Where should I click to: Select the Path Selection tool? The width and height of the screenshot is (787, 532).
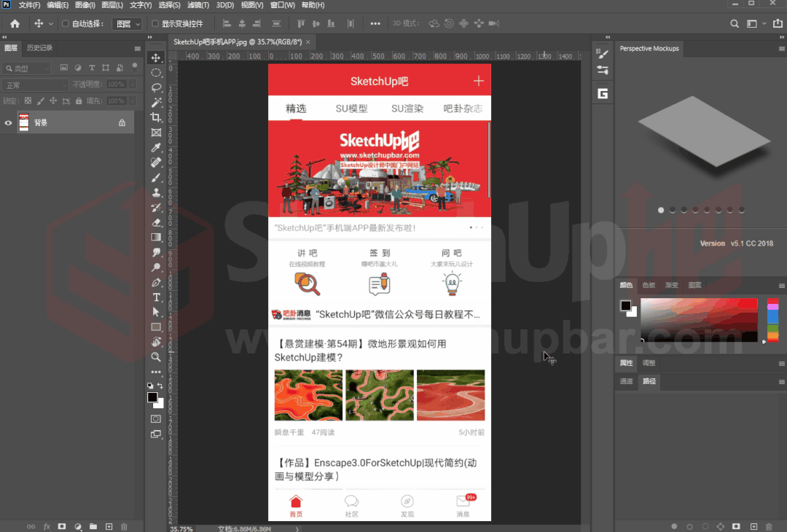pos(156,312)
